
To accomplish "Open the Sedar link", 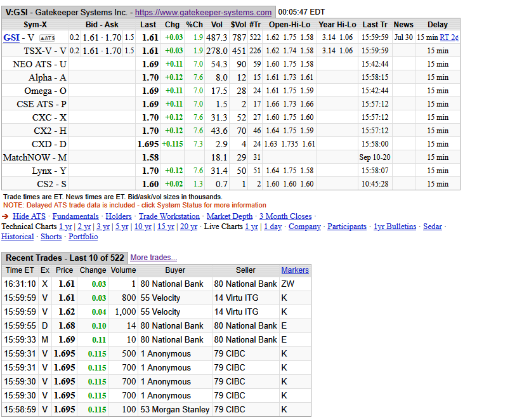I will pyautogui.click(x=432, y=226).
